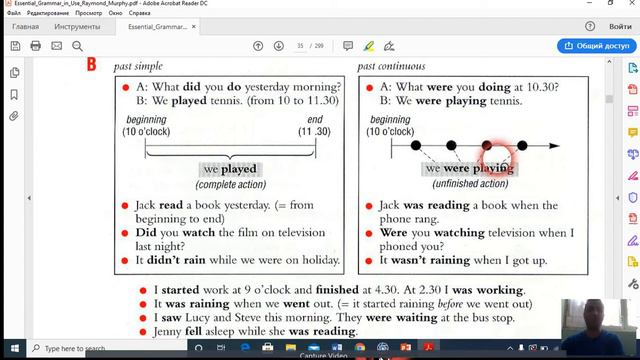The image size is (640, 360).
Task: Open the Organize Pages tool in right pane
Action: tap(633, 111)
